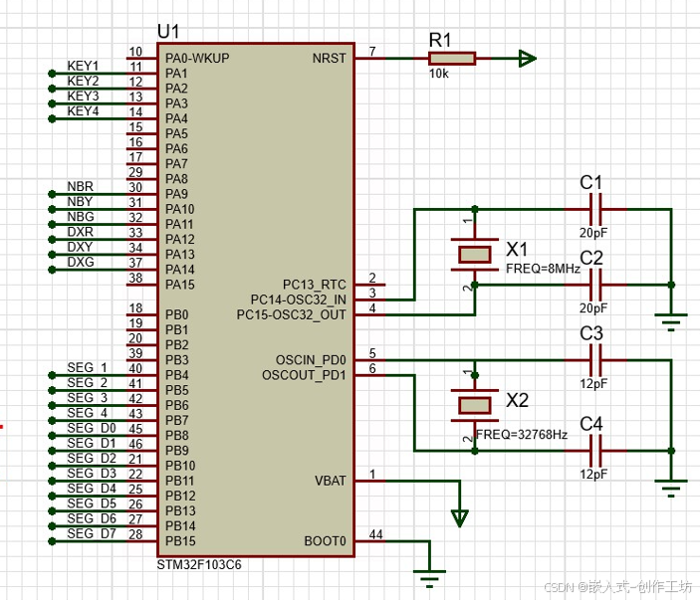Screen dimensions: 700x600
Task: Select crystal X1 symbol
Action: point(475,255)
